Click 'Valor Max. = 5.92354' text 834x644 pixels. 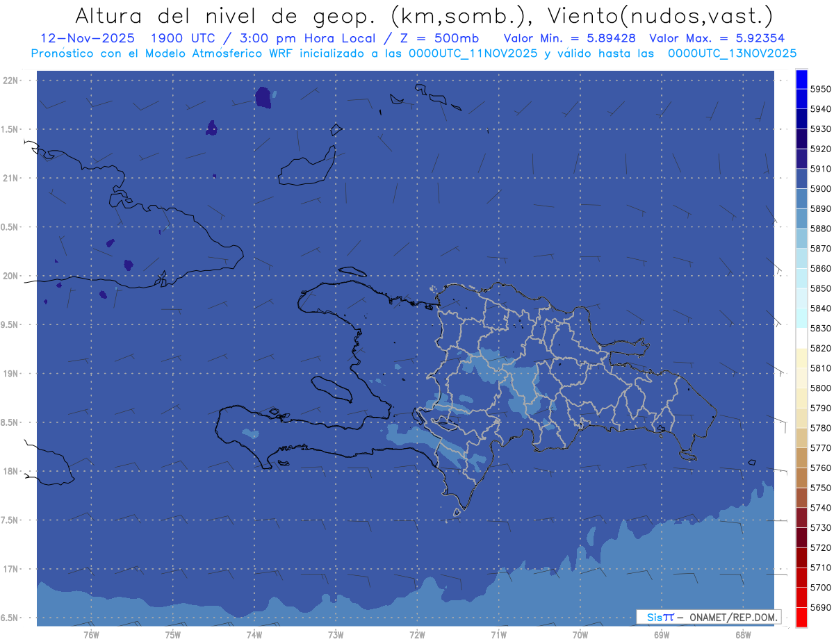(x=717, y=38)
